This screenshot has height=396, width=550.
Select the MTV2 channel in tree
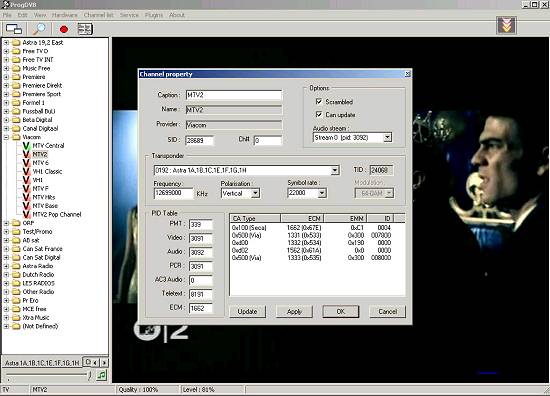click(x=40, y=154)
